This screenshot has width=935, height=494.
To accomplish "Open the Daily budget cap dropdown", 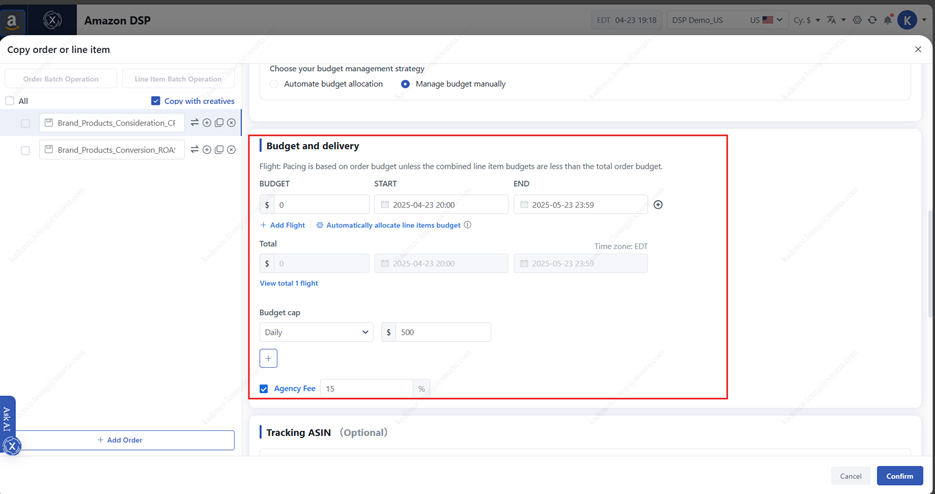I will (x=316, y=332).
